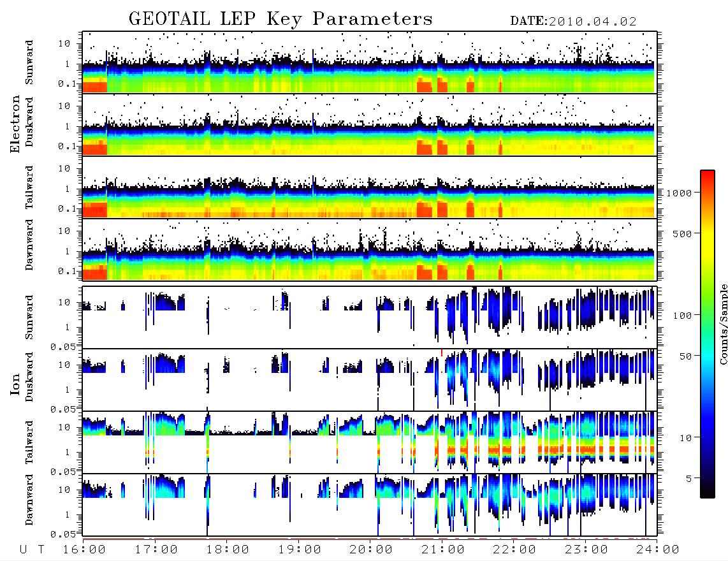Click the "22:00" time tick label
This screenshot has height=561, width=728.
(x=514, y=550)
